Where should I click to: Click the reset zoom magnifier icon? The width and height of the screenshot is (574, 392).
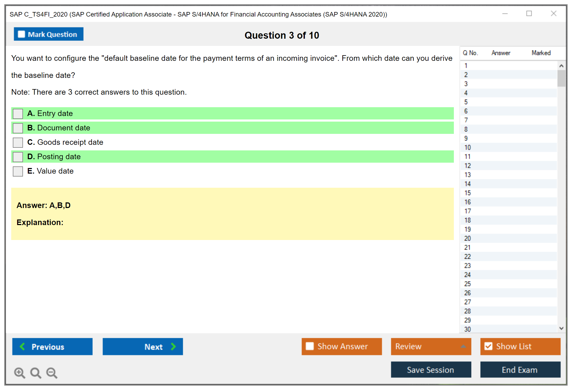pos(36,373)
